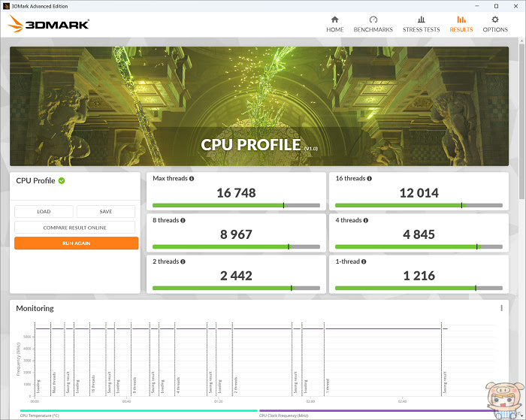This screenshot has height=420, width=526.
Task: Click the 4 threads score bar
Action: pos(419,247)
